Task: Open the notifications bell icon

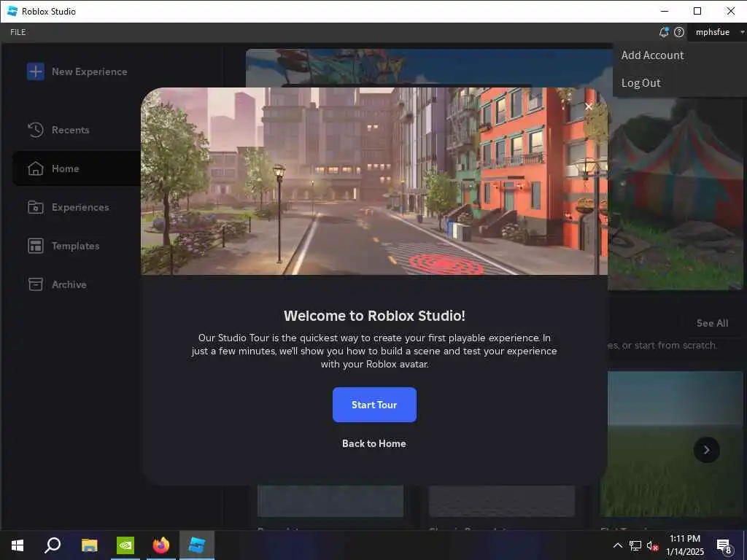Action: (x=664, y=32)
